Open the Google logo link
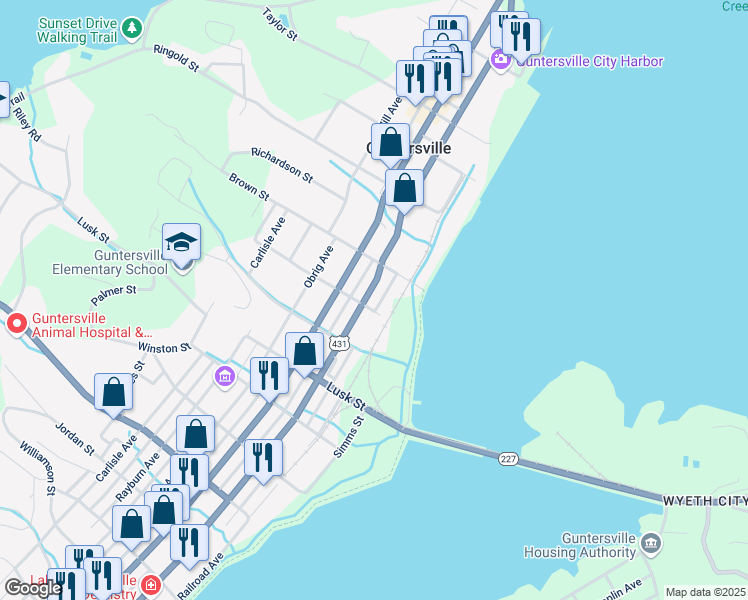Screen dimensions: 748x600 click(x=32, y=588)
